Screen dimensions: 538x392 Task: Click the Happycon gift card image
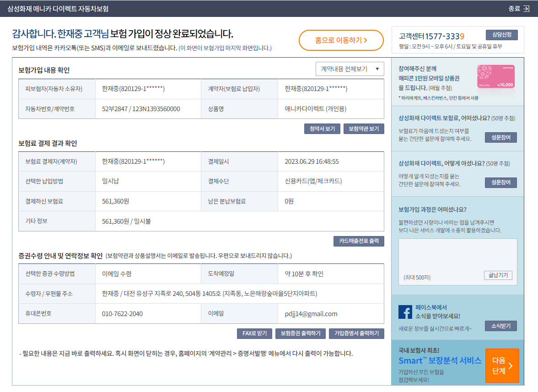tap(495, 77)
